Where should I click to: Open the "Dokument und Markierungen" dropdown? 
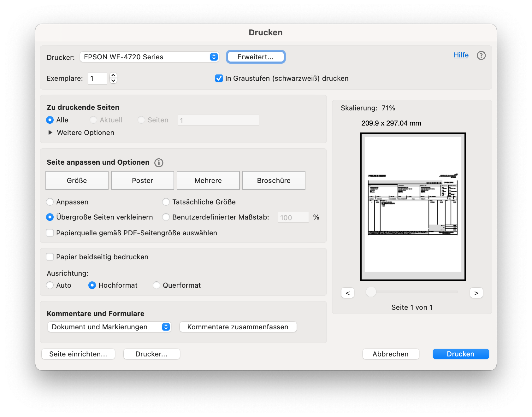click(109, 327)
